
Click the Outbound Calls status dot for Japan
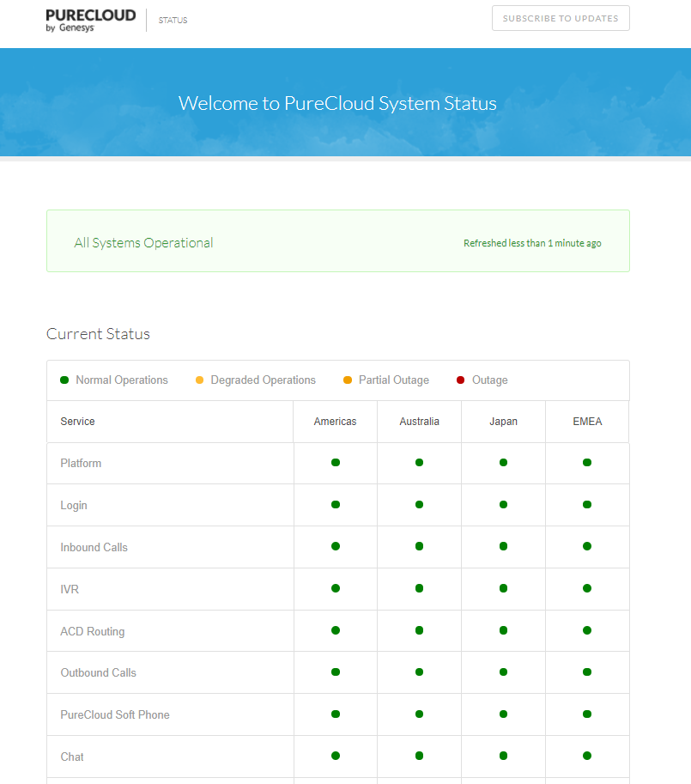click(x=503, y=672)
